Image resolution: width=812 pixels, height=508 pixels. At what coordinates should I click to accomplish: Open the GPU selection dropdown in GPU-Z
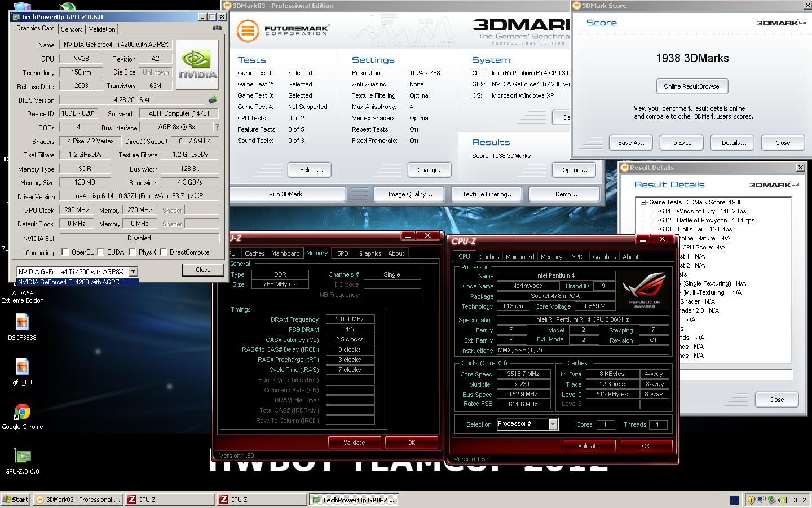tap(133, 271)
